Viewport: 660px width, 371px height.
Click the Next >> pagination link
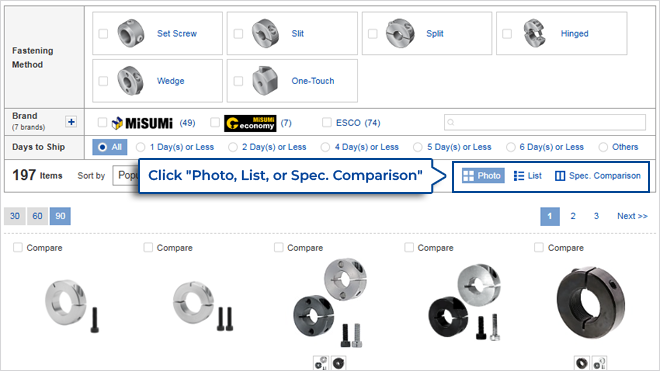point(632,216)
